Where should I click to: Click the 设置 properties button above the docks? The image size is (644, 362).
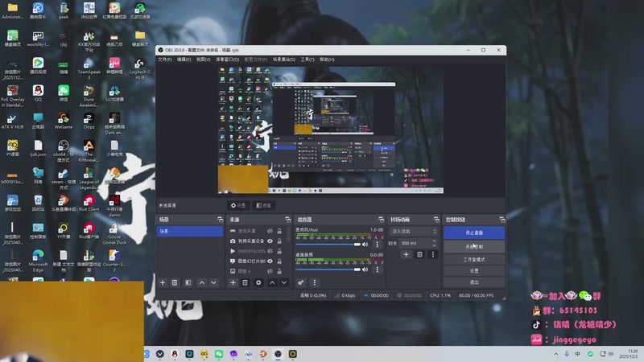point(238,205)
